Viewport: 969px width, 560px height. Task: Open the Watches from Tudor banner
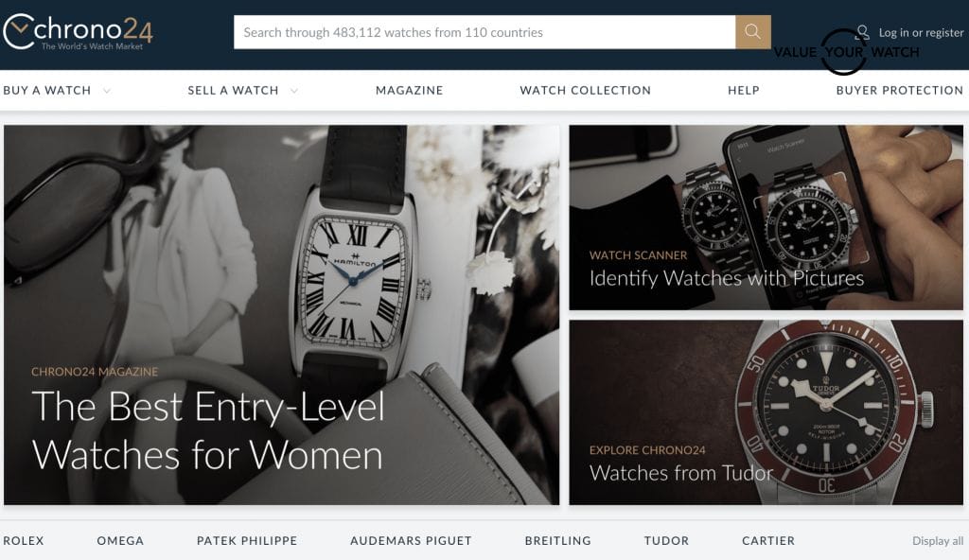coord(766,412)
